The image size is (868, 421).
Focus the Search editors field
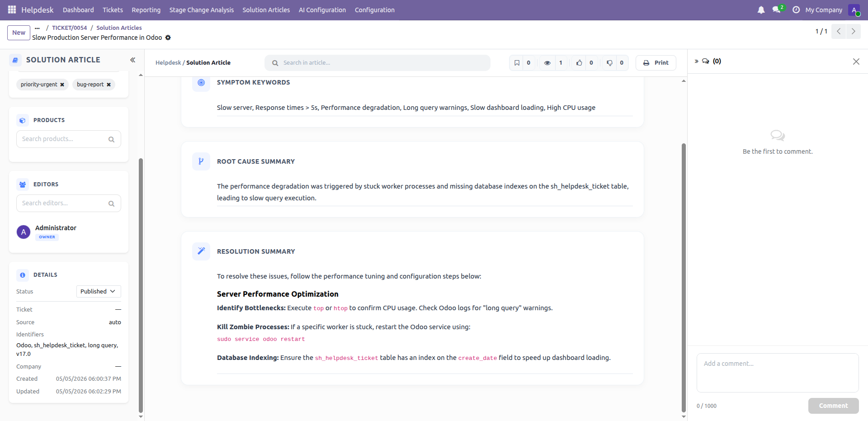pos(69,203)
